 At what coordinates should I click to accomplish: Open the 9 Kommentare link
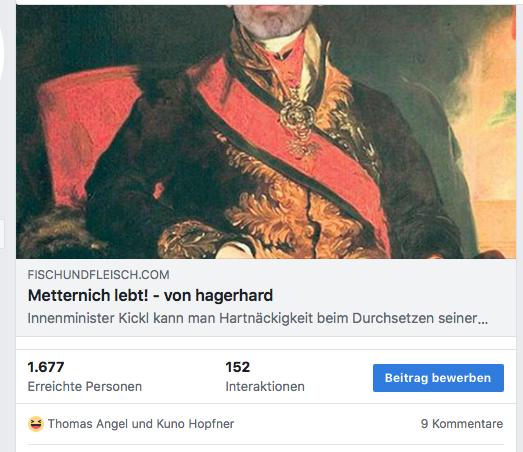462,424
